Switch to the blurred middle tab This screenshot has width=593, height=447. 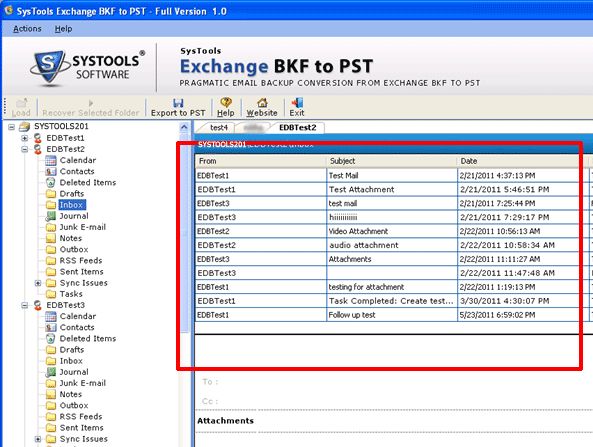pyautogui.click(x=253, y=128)
